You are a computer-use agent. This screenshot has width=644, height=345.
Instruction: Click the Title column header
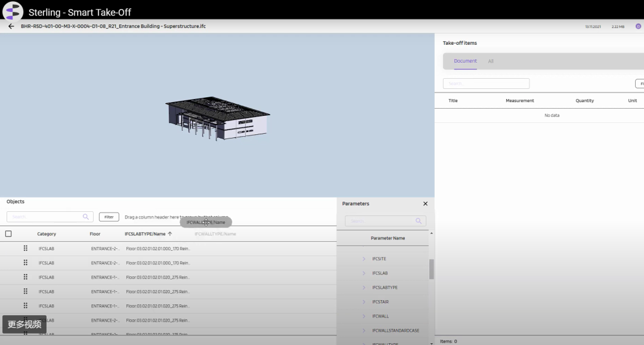pyautogui.click(x=453, y=101)
